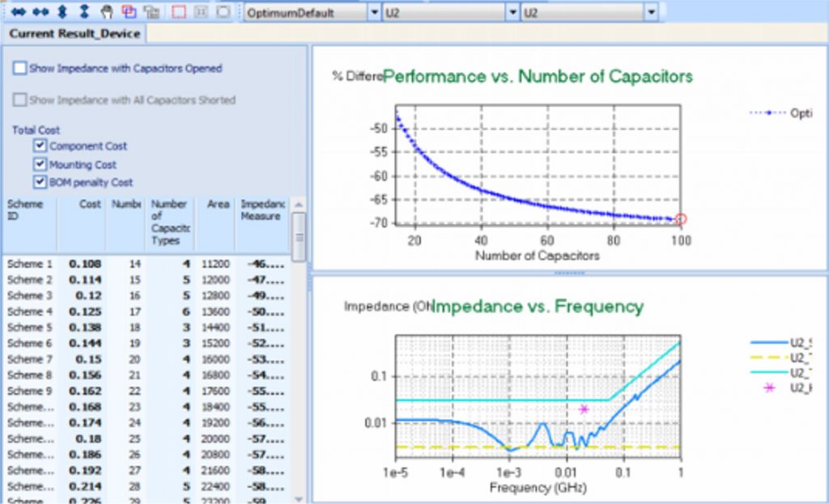Click the scheme table scroll down arrow
The image size is (829, 504).
[299, 498]
